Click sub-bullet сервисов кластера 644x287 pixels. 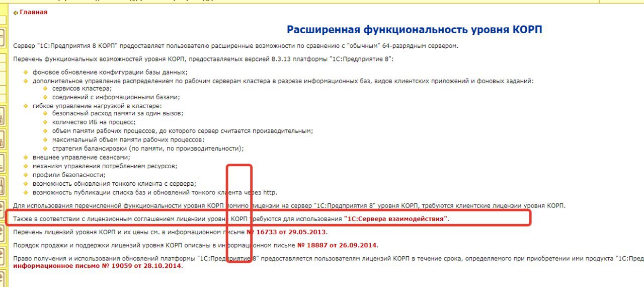pyautogui.click(x=82, y=89)
